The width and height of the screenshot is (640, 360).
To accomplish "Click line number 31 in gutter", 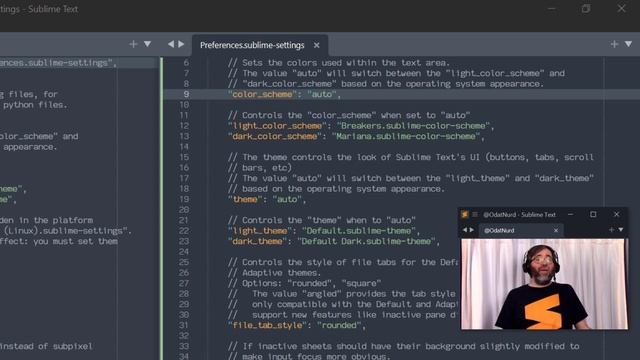I will pyautogui.click(x=184, y=325).
